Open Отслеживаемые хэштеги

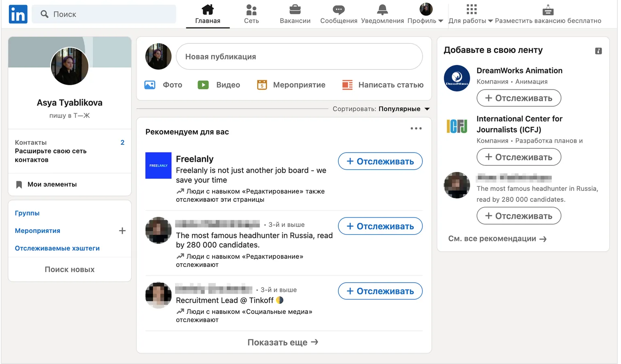pyautogui.click(x=57, y=248)
